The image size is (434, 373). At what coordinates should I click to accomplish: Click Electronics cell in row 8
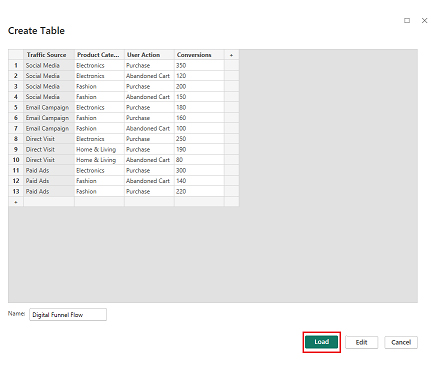coord(99,139)
